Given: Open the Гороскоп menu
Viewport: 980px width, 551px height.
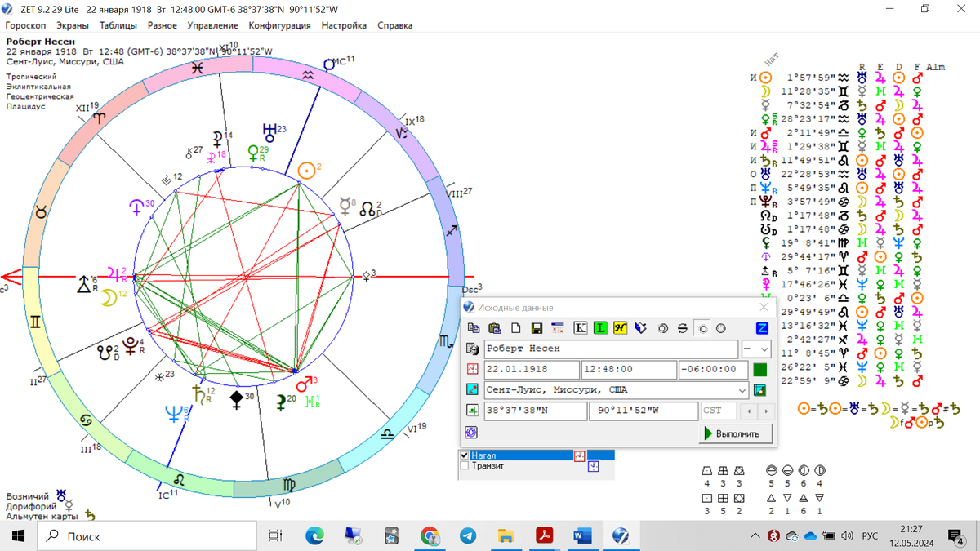Looking at the screenshot, I should pos(25,25).
